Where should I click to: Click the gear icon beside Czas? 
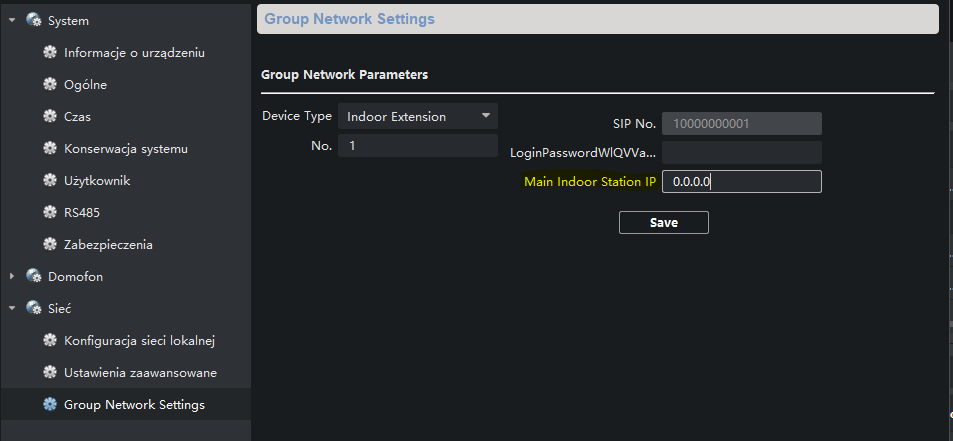(50, 116)
